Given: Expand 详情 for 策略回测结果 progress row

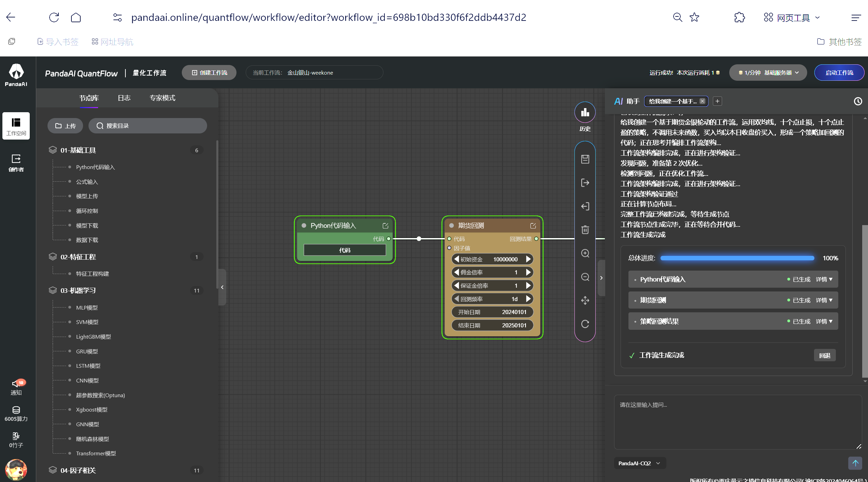Looking at the screenshot, I should (x=824, y=322).
